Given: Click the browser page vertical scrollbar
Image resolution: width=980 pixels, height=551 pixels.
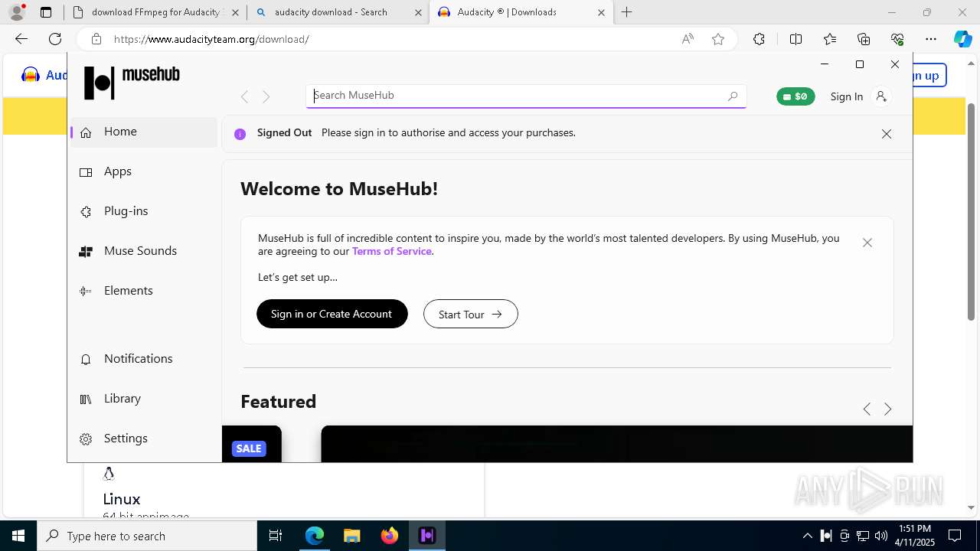Looking at the screenshot, I should click(971, 211).
